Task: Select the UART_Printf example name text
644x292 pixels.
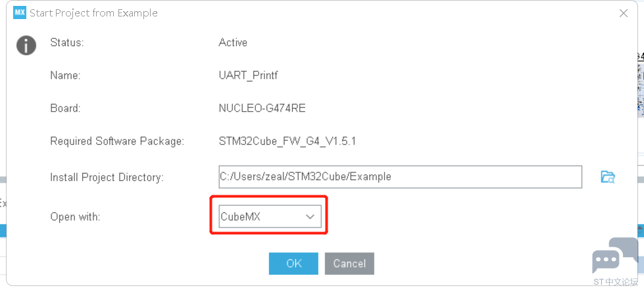Action: pyautogui.click(x=248, y=76)
